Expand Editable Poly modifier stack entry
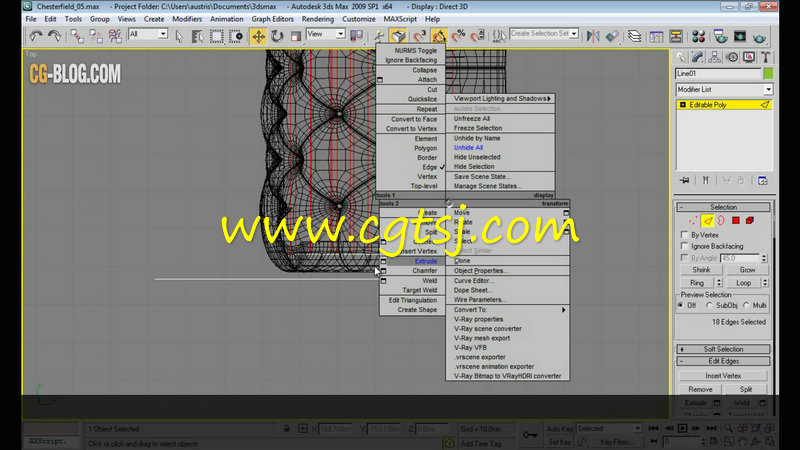Image resolution: width=800 pixels, height=450 pixels. (683, 105)
